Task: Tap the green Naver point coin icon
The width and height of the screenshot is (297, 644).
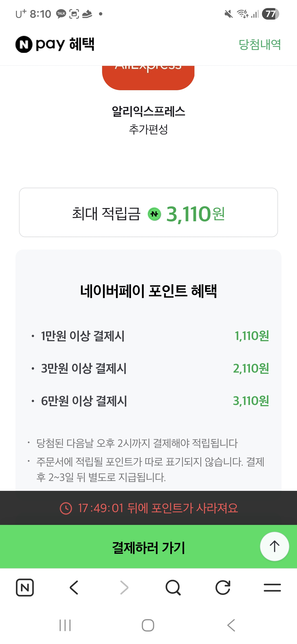Action: 154,214
